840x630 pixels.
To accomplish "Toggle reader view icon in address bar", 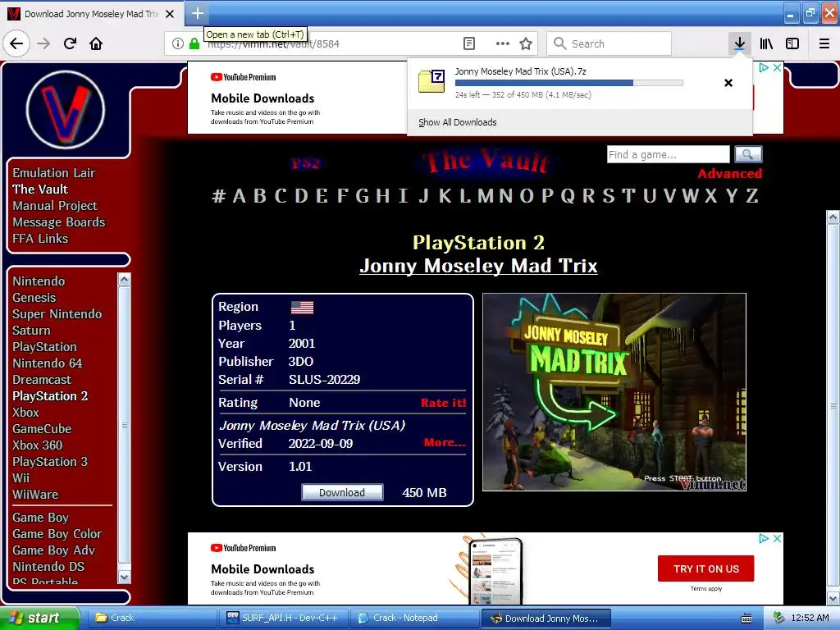I will click(x=468, y=43).
